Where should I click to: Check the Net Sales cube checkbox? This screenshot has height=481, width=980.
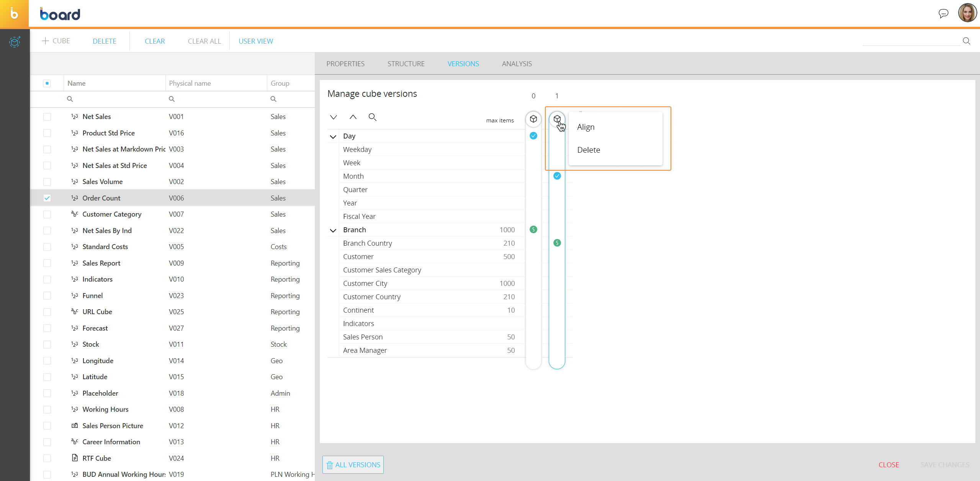47,117
